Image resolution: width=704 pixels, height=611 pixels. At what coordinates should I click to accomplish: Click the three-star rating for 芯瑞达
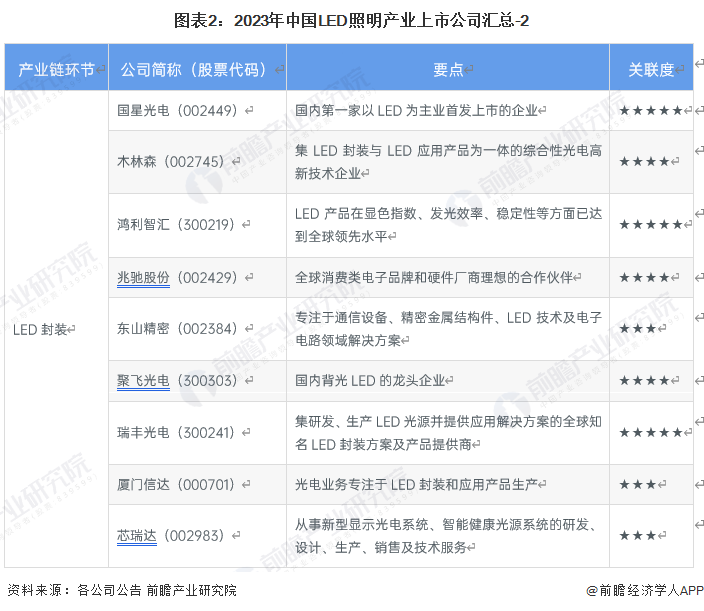638,535
